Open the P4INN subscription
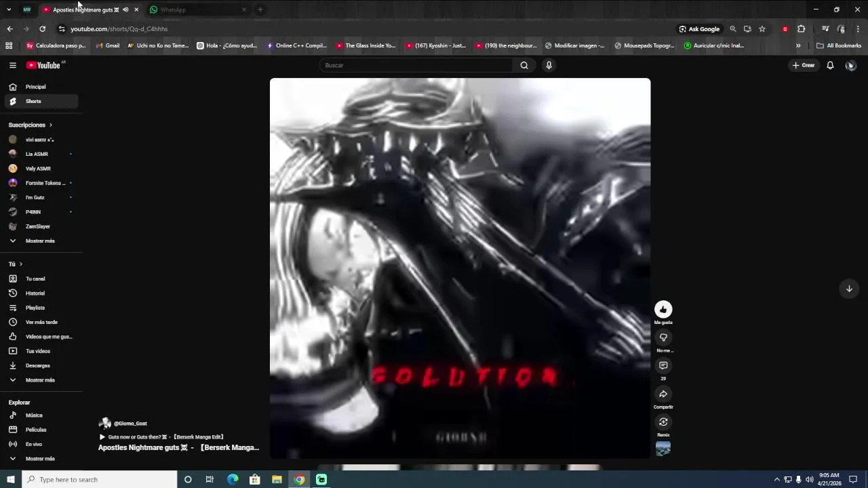This screenshot has height=488, width=868. pos(41,211)
